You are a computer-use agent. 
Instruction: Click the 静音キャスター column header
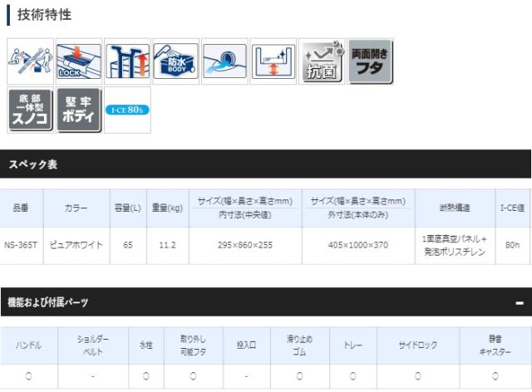point(495,345)
